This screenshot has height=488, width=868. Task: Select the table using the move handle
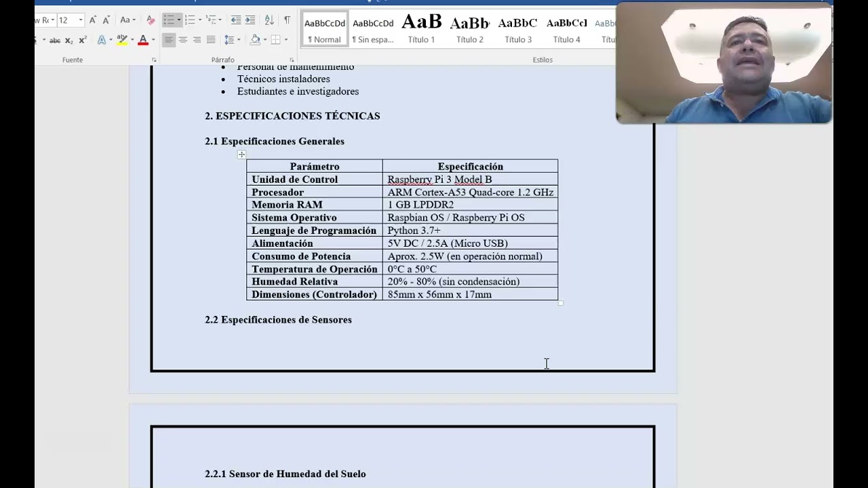[241, 155]
